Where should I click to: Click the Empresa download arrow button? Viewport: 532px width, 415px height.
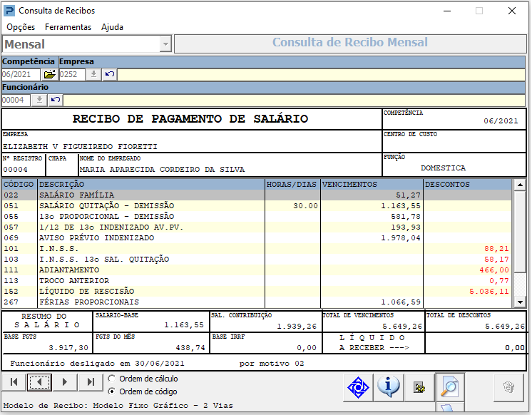pyautogui.click(x=93, y=74)
